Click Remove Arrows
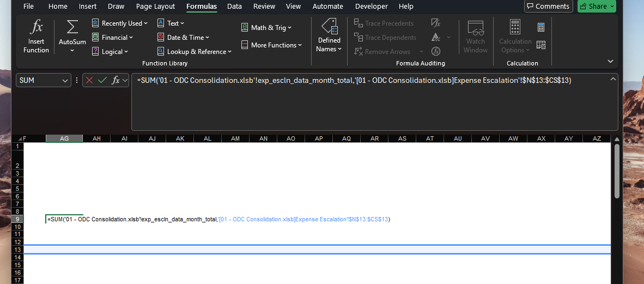The height and width of the screenshot is (284, 644). 382,51
